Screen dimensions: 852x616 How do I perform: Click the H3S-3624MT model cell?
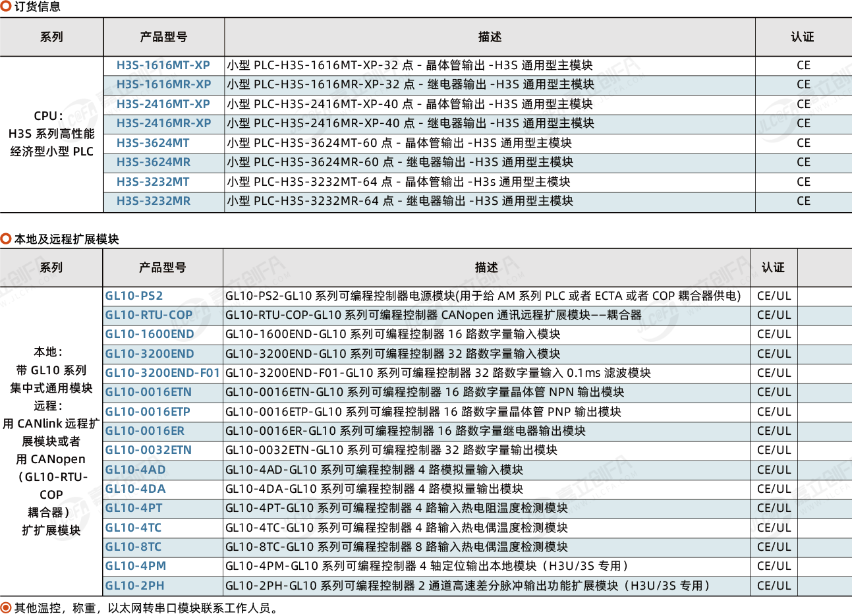(153, 143)
